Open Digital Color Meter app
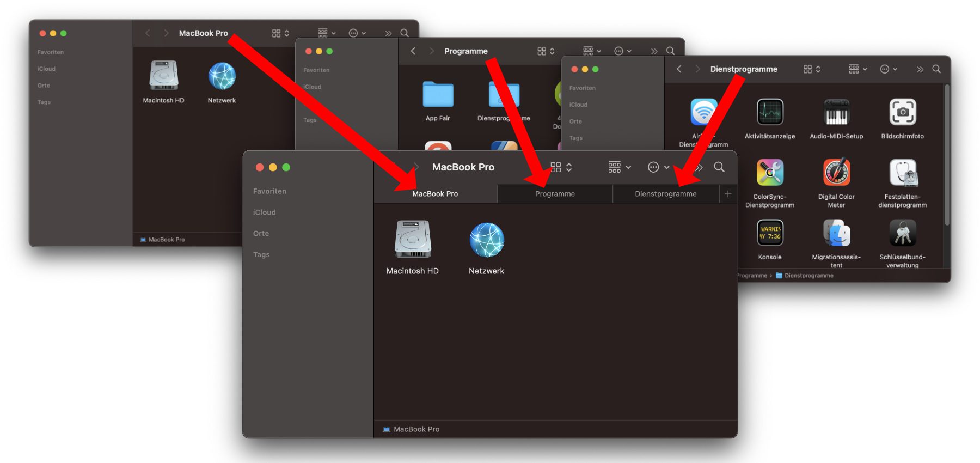Viewport: 980px width, 463px height. [836, 173]
